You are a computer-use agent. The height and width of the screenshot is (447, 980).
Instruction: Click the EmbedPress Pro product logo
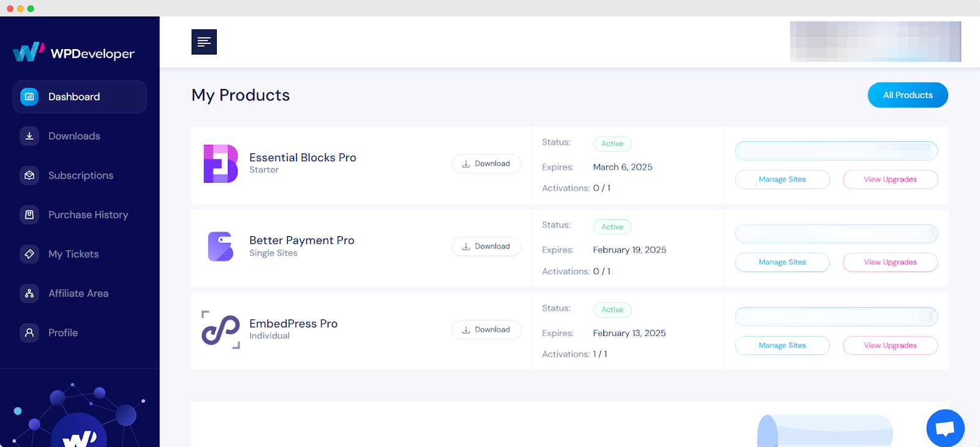tap(221, 330)
